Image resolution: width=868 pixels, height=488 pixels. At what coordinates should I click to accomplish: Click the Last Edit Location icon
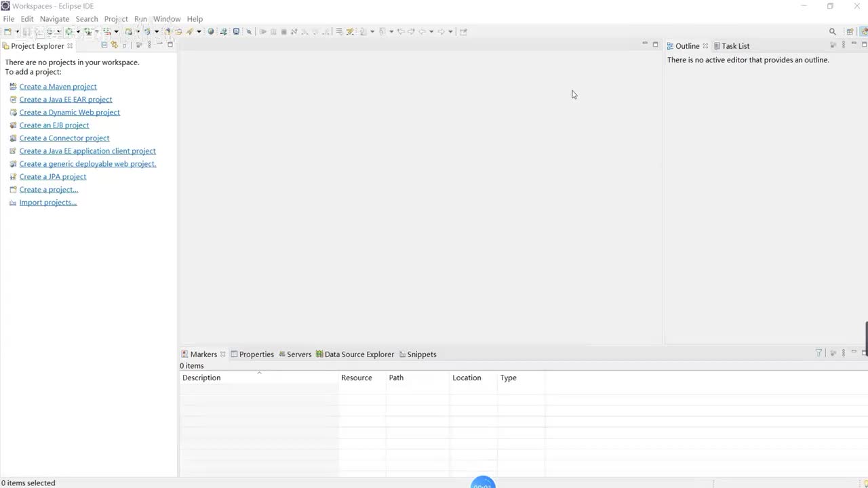pyautogui.click(x=401, y=32)
